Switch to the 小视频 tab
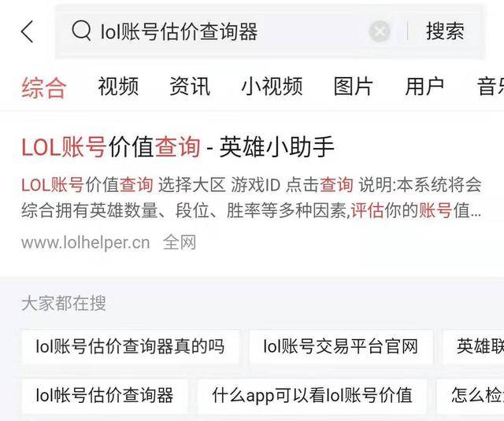Viewport: 504px width, 421px height. pyautogui.click(x=272, y=87)
